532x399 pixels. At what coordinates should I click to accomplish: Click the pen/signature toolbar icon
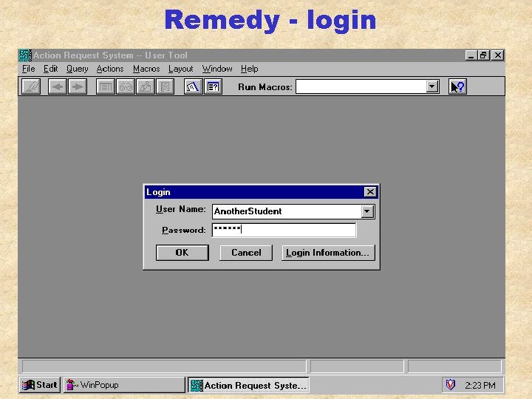(31, 86)
